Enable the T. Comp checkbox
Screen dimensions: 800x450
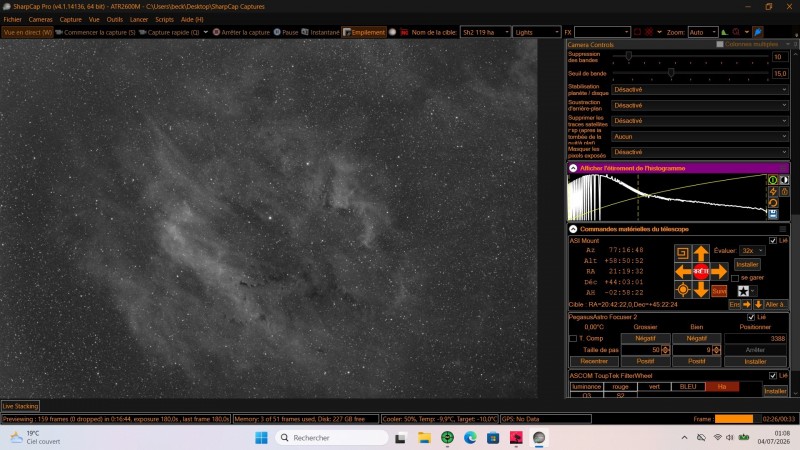(x=573, y=338)
